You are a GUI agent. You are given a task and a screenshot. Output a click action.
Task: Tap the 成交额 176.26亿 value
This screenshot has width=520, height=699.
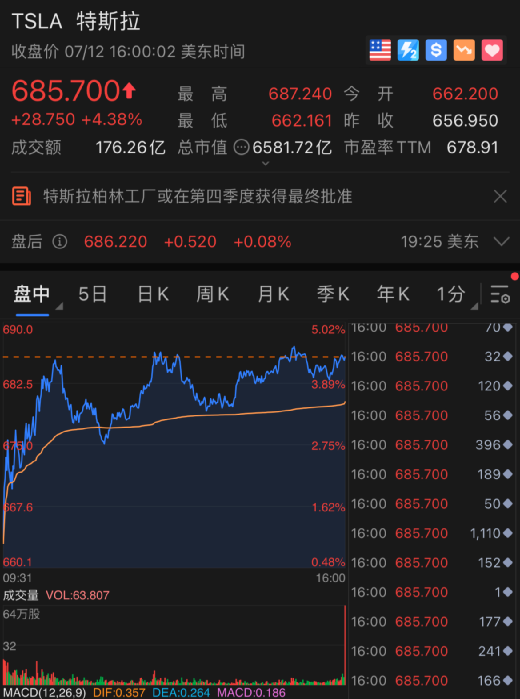131,148
